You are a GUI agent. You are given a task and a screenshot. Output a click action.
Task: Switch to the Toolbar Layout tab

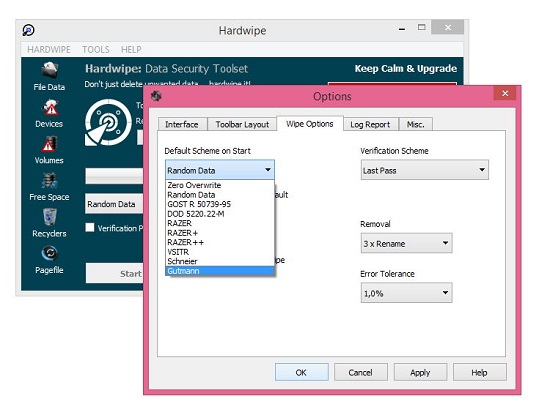[x=242, y=124]
